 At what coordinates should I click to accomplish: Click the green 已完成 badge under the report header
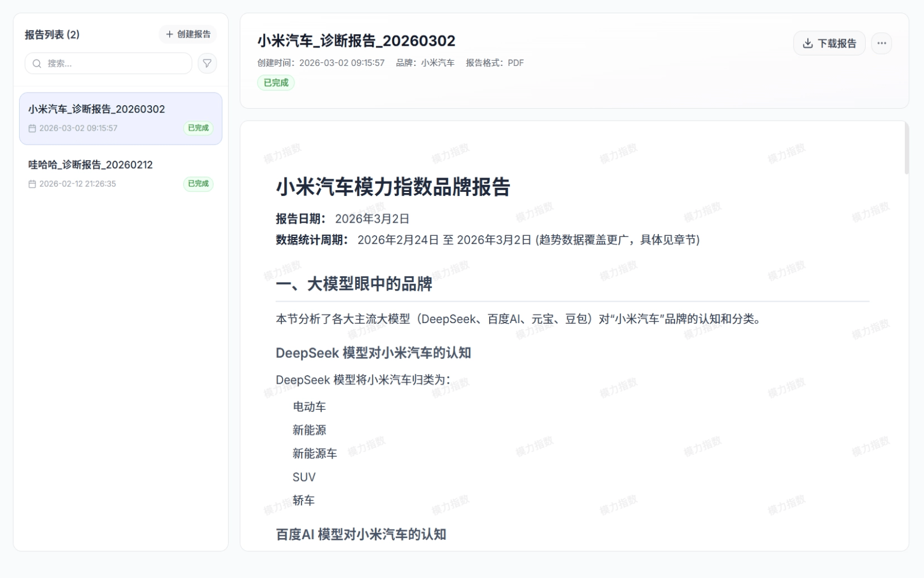[x=276, y=83]
